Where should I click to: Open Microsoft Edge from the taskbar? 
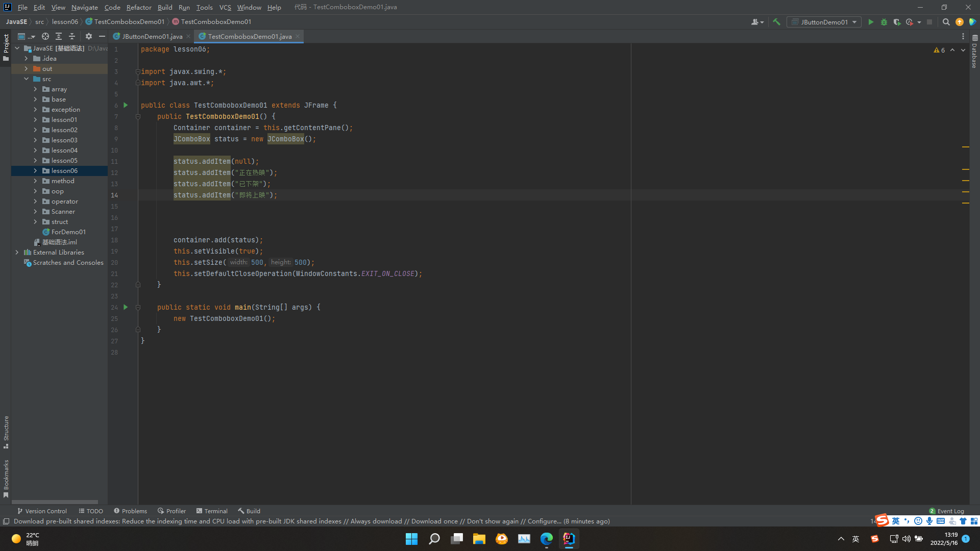(546, 539)
